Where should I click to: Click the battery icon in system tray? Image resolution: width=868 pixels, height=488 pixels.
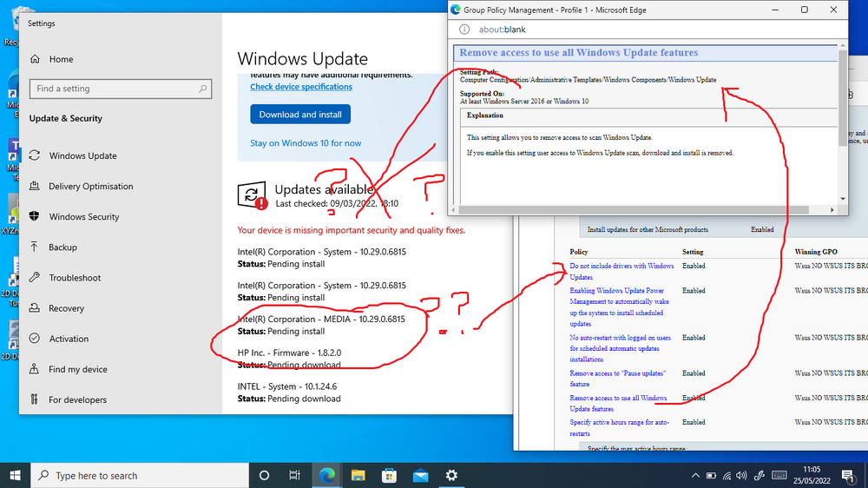[x=712, y=475]
